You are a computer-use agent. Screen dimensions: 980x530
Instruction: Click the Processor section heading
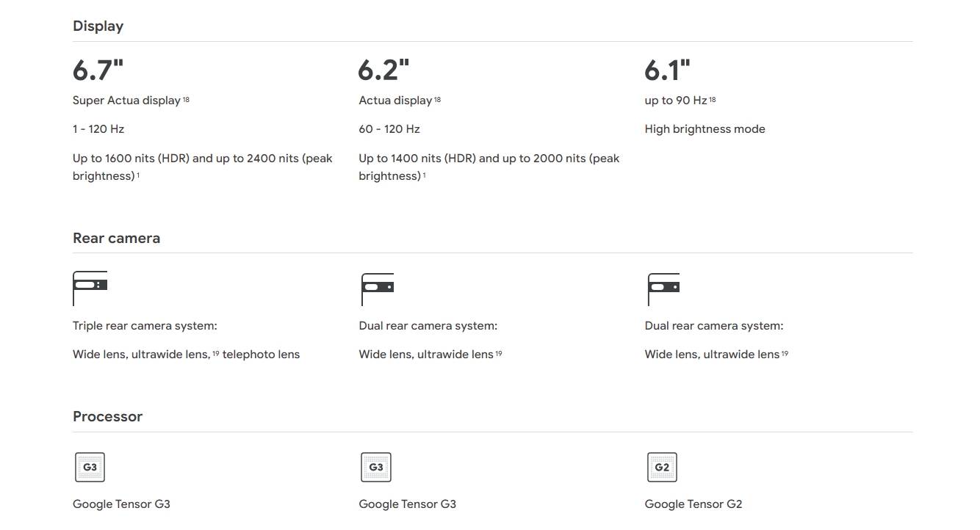coord(107,416)
